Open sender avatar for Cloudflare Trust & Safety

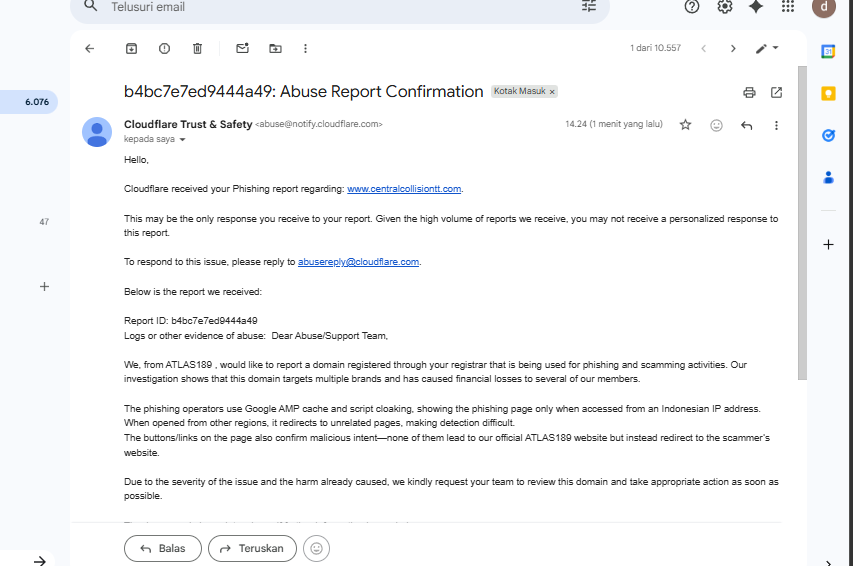coord(97,132)
